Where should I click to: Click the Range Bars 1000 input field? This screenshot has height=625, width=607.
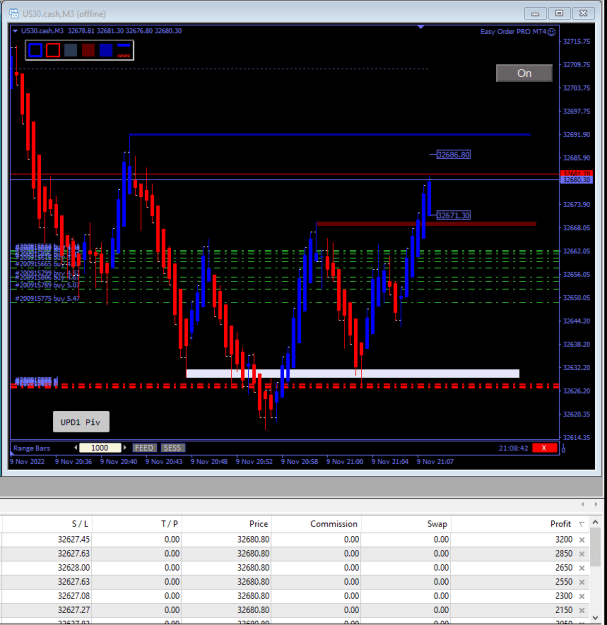100,448
